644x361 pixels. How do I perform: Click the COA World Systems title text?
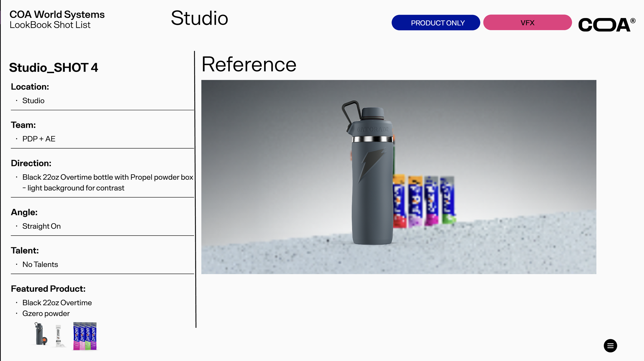(x=57, y=14)
